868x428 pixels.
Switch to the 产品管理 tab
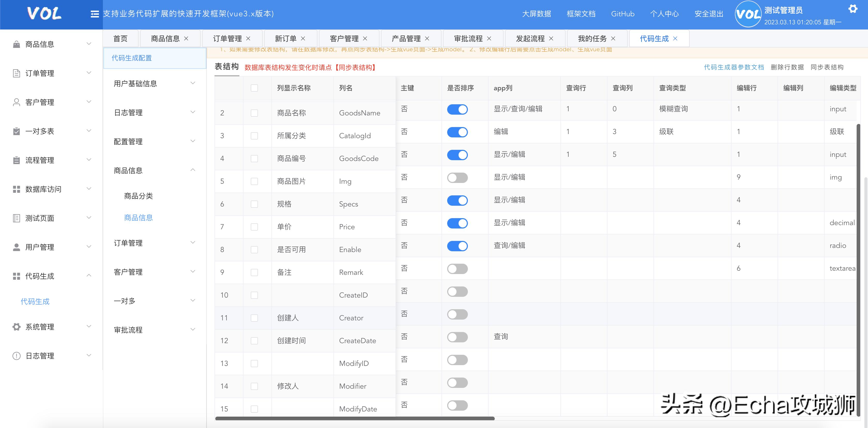[x=406, y=38]
